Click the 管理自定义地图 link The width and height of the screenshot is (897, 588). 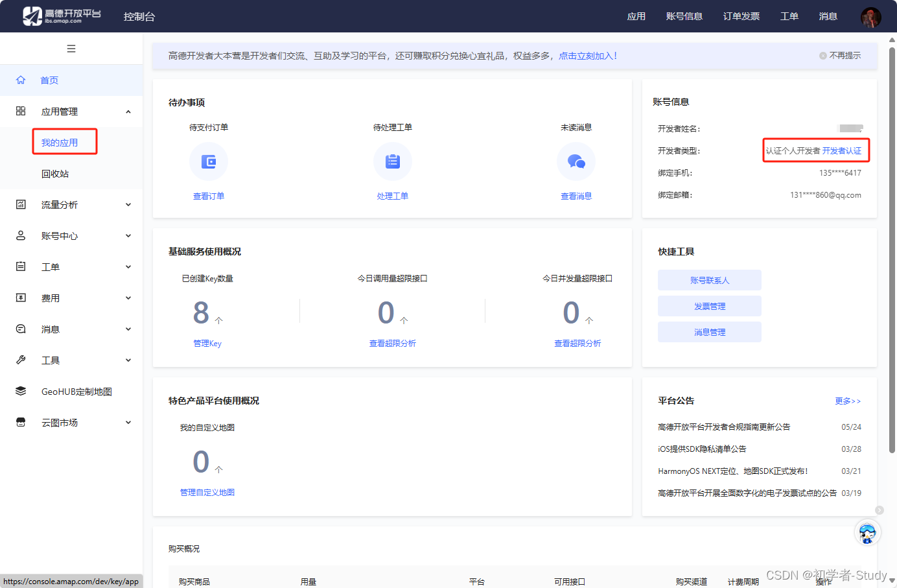(207, 493)
